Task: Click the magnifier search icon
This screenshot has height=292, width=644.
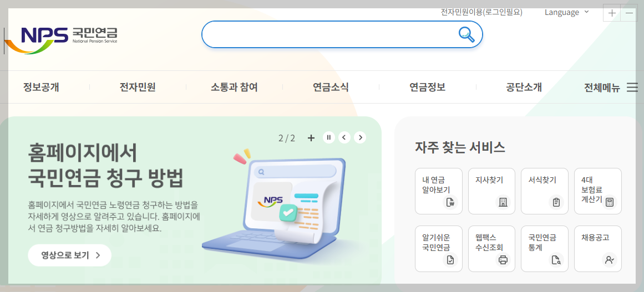Action: [466, 34]
